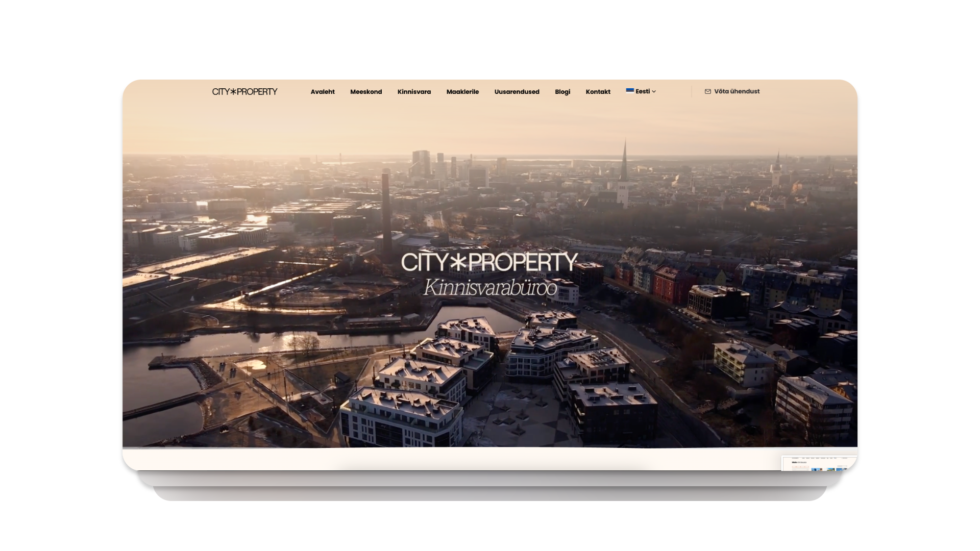This screenshot has height=551, width=980.
Task: Click the Estonian flag icon
Action: (x=630, y=91)
